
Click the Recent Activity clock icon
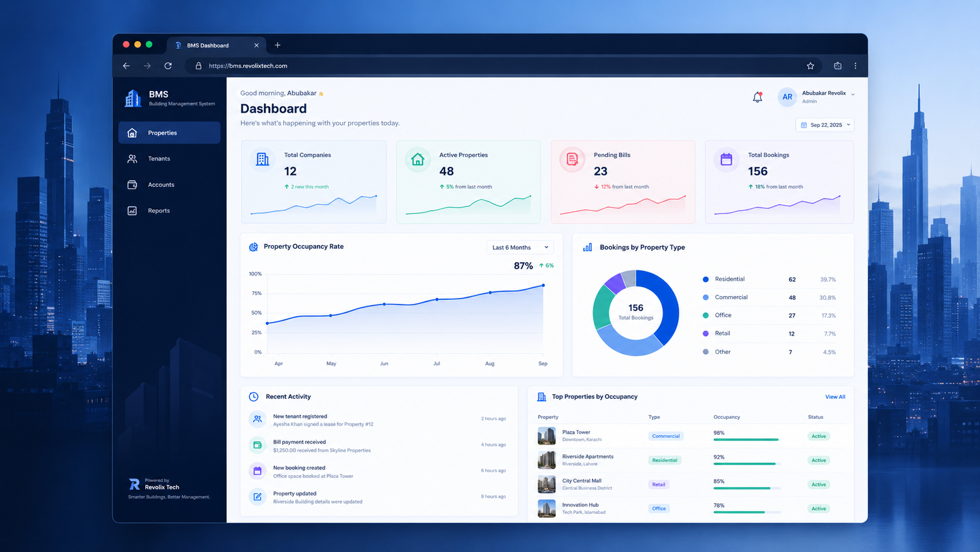click(x=254, y=397)
